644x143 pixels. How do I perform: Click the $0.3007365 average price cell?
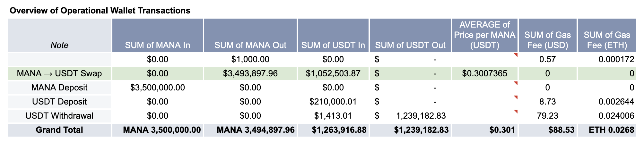[484, 73]
